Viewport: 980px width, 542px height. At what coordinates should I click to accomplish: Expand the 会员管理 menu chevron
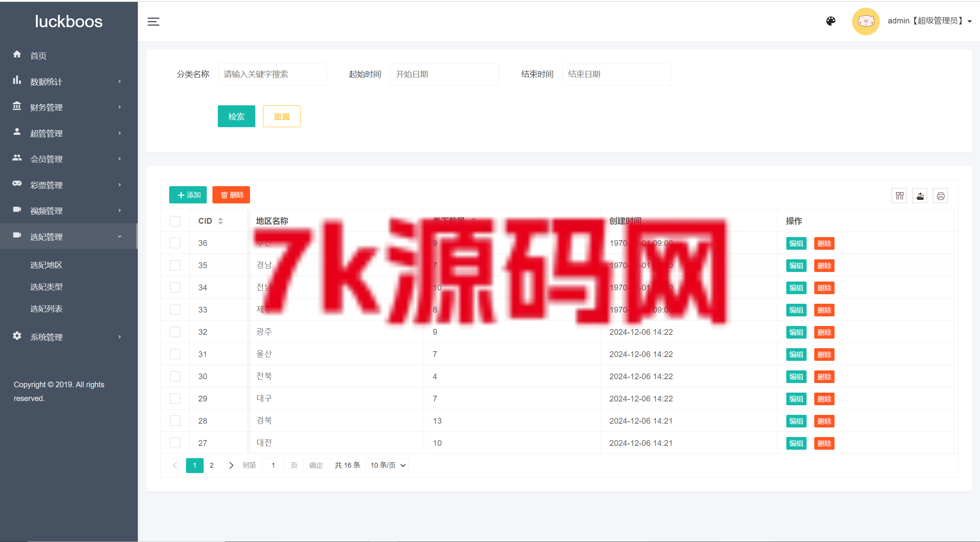point(120,159)
